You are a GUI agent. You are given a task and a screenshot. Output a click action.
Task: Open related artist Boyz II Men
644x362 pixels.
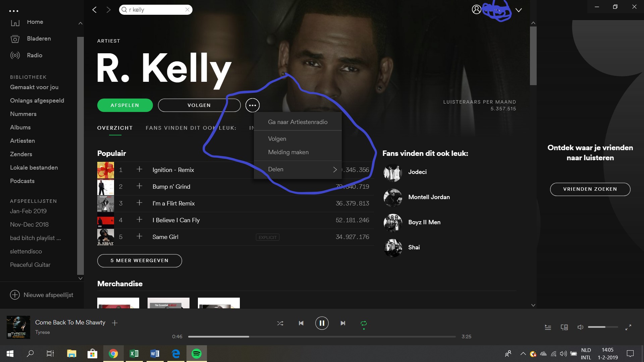click(424, 222)
